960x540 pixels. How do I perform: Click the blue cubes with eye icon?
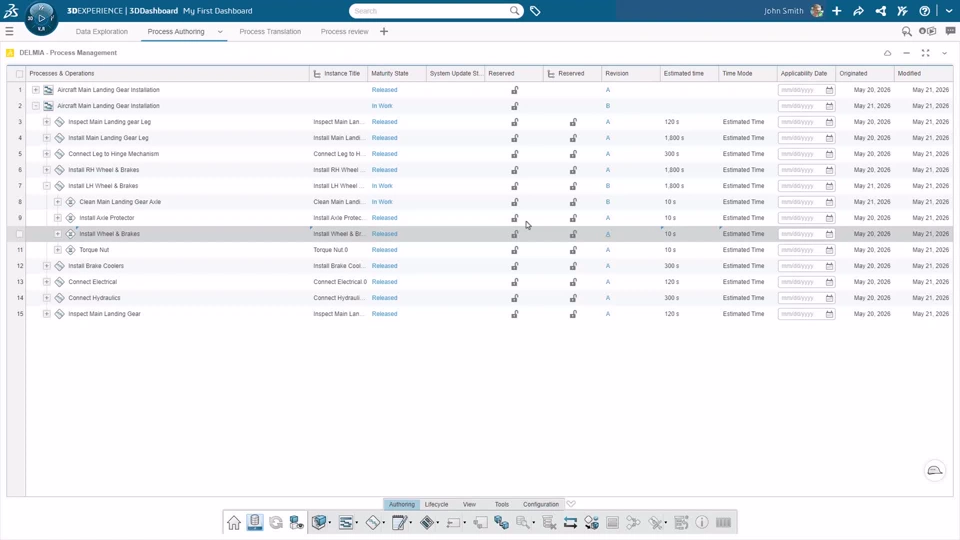pyautogui.click(x=297, y=522)
